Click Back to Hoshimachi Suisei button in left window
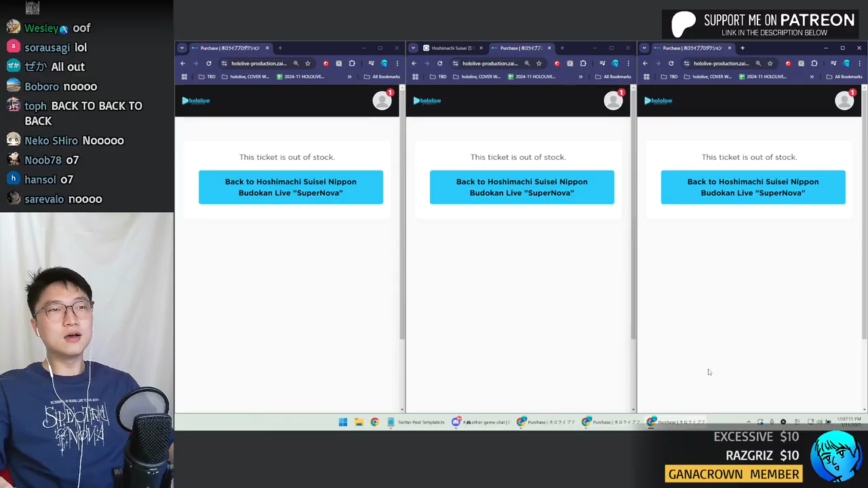This screenshot has width=868, height=488. 291,187
